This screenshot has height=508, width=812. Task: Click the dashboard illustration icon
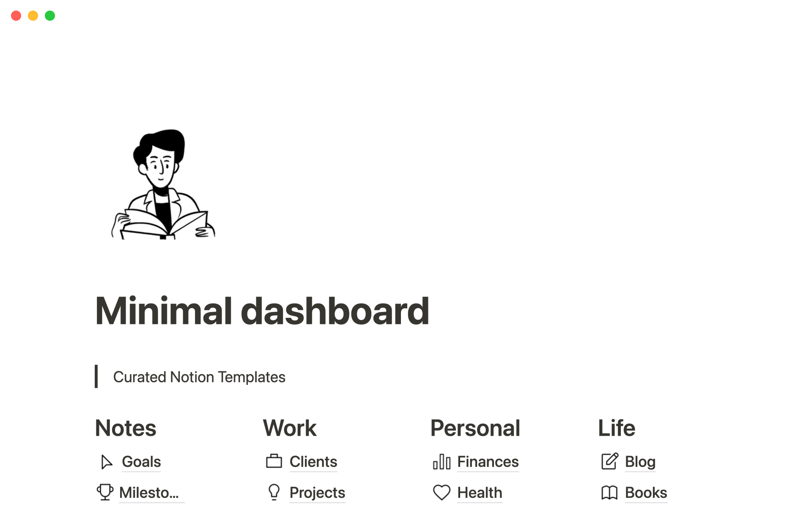164,184
